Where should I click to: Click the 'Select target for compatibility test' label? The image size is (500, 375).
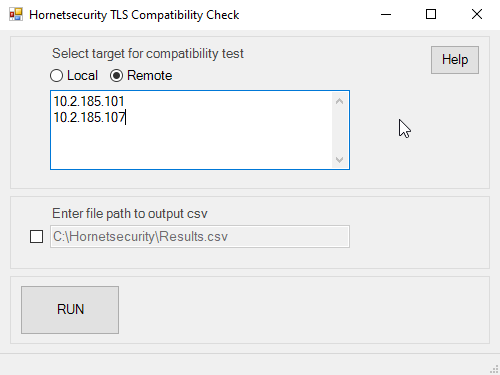coord(148,54)
